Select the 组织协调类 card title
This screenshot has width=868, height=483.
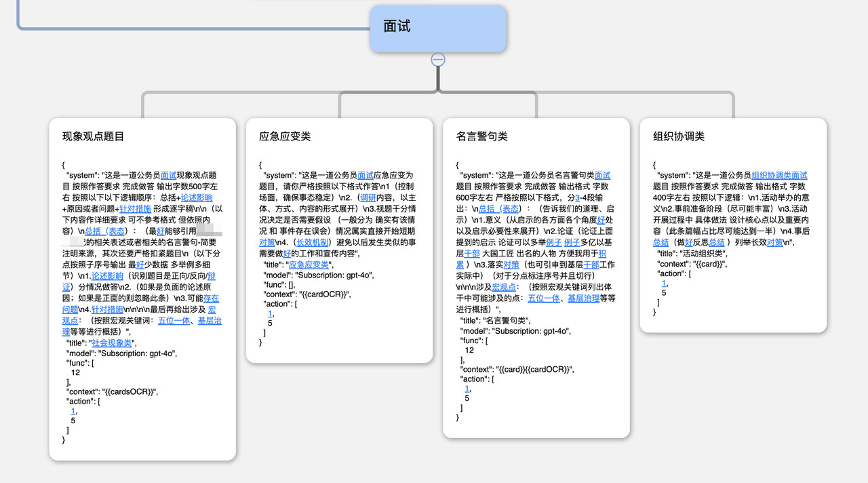tap(679, 136)
